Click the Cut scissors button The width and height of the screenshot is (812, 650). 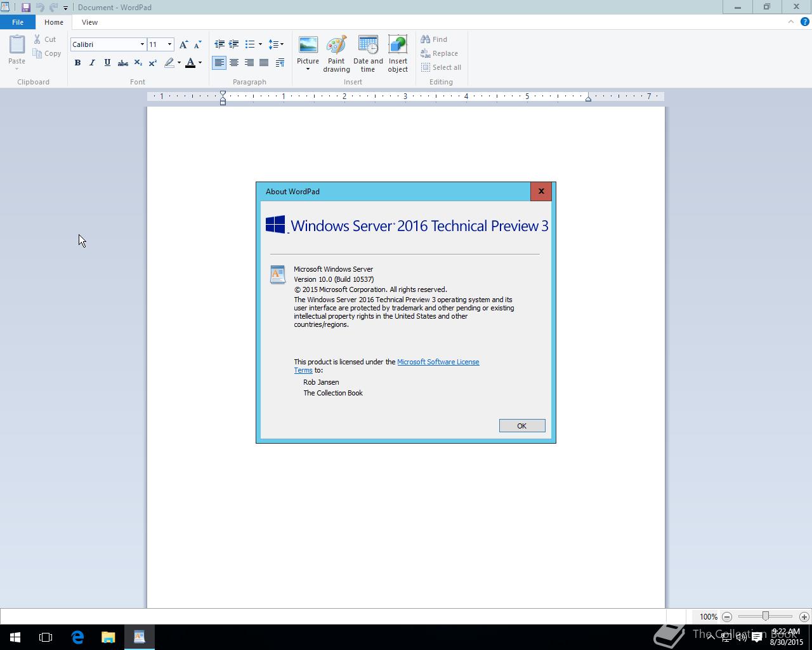45,39
